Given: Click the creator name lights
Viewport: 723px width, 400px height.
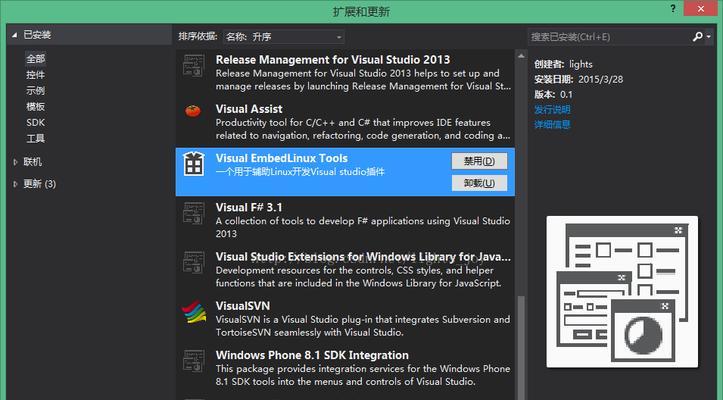Looking at the screenshot, I should (x=581, y=64).
